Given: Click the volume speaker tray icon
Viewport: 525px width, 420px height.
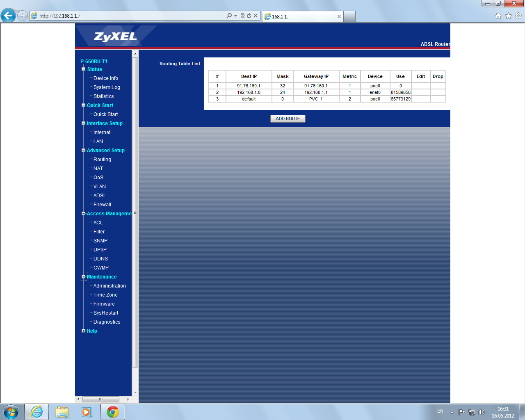Looking at the screenshot, I should 482,412.
